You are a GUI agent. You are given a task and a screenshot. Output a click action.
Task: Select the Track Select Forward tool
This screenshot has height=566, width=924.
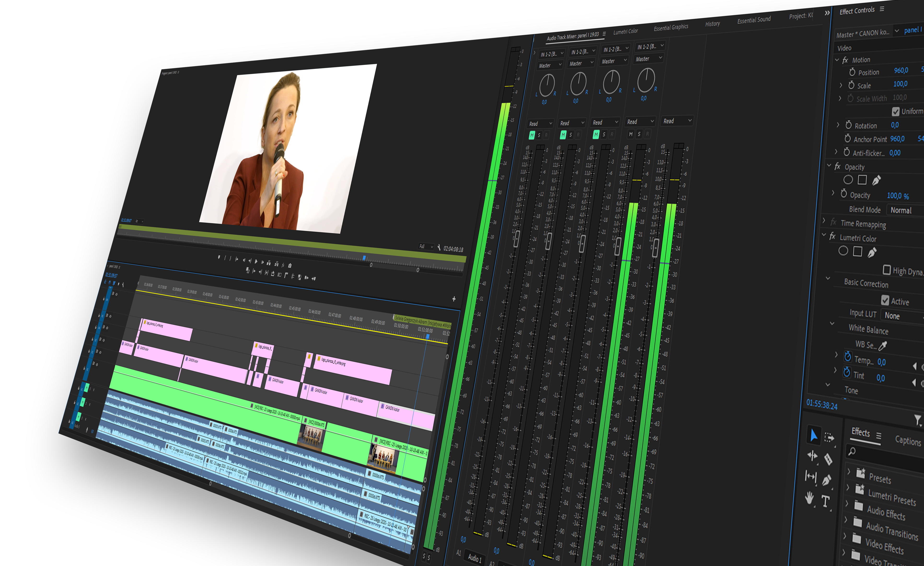coord(830,438)
